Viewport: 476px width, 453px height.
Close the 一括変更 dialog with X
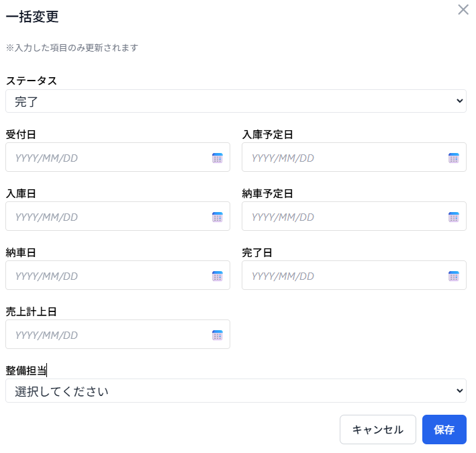(x=463, y=9)
